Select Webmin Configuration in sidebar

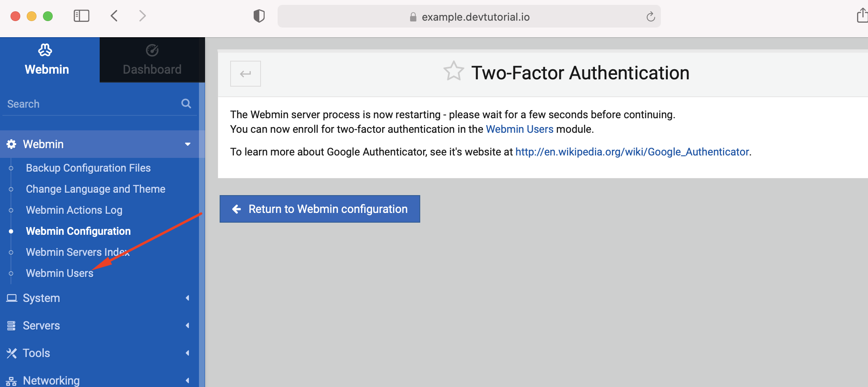click(78, 231)
